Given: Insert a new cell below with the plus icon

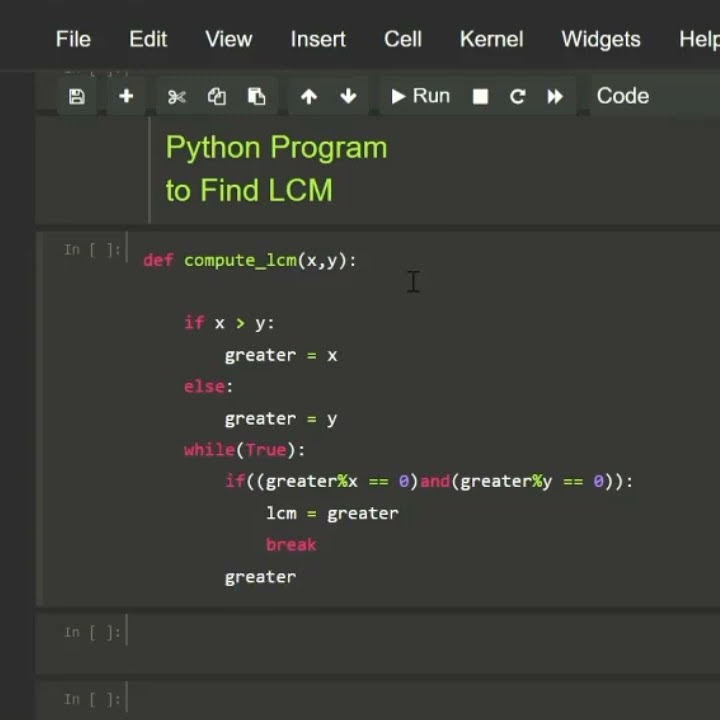Looking at the screenshot, I should point(126,96).
